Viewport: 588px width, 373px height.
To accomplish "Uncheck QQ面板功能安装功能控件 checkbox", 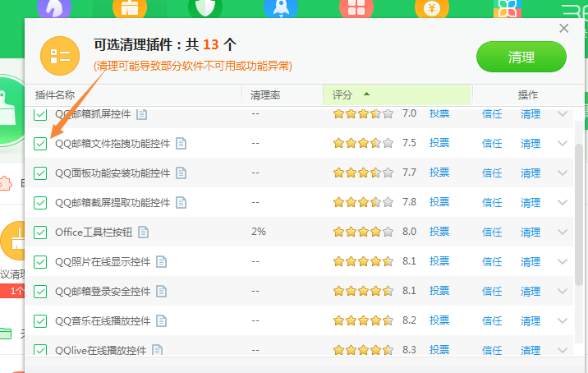I will (x=40, y=173).
